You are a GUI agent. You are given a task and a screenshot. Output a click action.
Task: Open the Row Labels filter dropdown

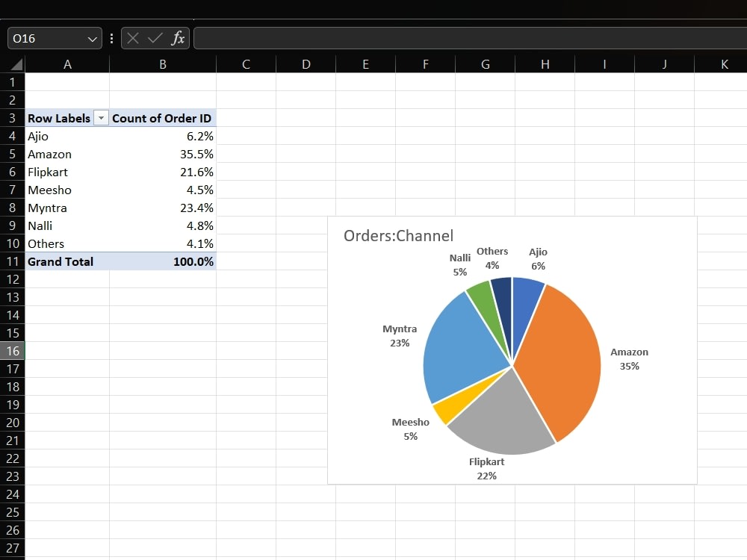101,117
